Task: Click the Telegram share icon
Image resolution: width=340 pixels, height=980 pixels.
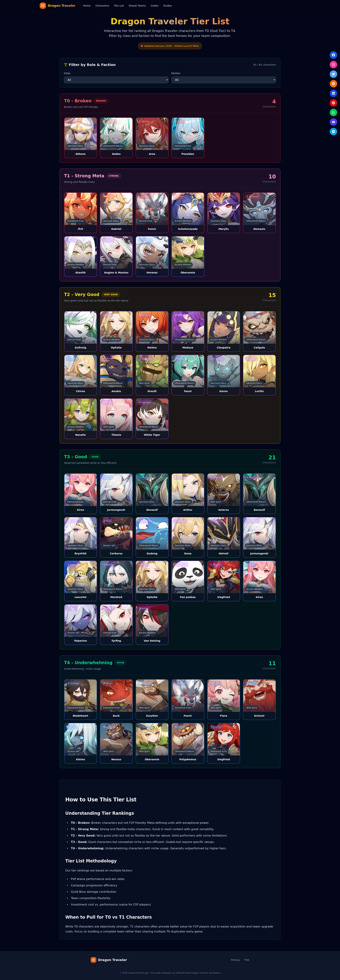Action: [333, 132]
